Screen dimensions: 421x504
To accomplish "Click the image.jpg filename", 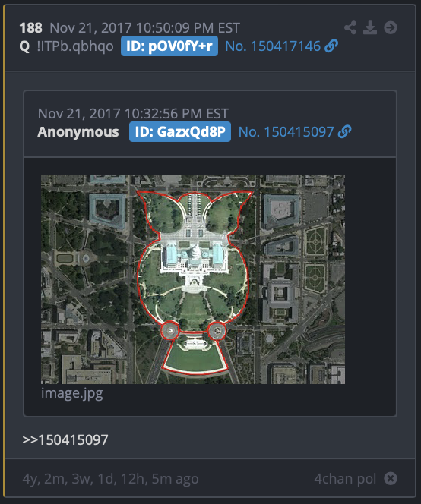I will pyautogui.click(x=71, y=393).
